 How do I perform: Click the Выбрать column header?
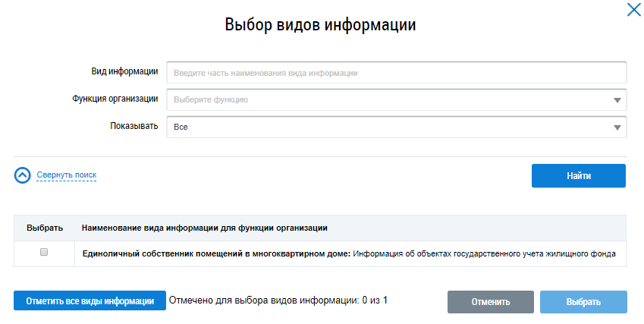pyautogui.click(x=44, y=228)
